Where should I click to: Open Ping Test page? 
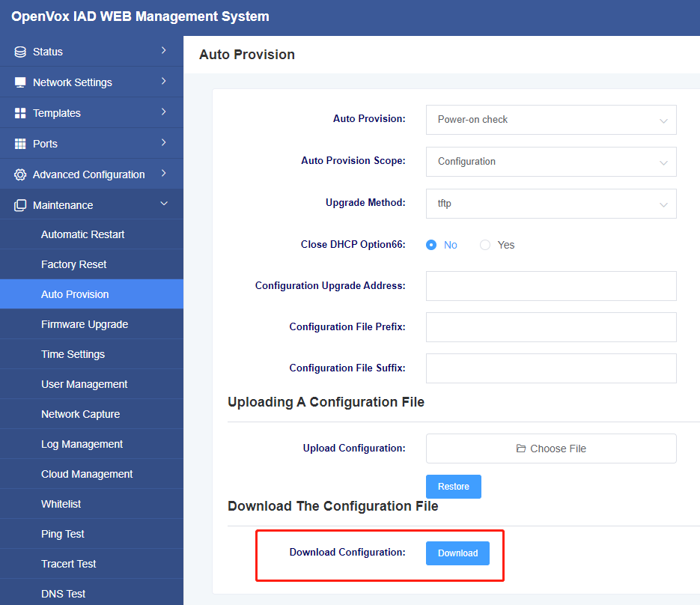pos(91,534)
